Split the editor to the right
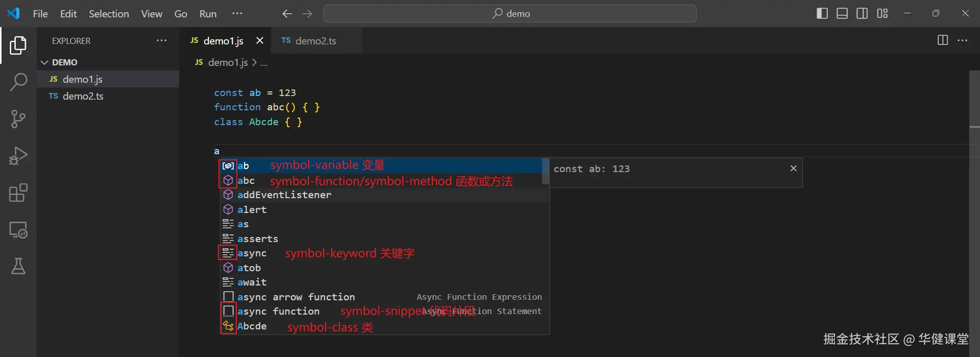This screenshot has width=980, height=357. pos(943,40)
